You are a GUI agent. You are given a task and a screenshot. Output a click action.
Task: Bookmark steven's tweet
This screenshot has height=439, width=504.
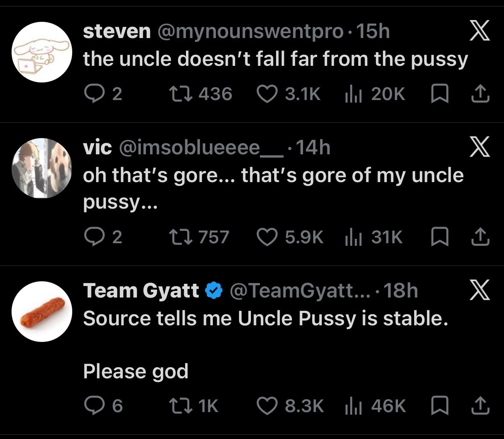(439, 93)
